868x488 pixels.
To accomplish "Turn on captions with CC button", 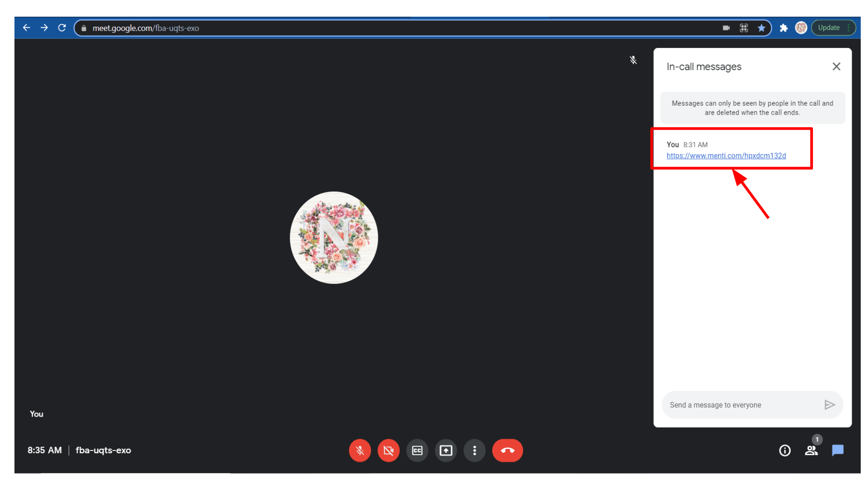I will (x=417, y=450).
